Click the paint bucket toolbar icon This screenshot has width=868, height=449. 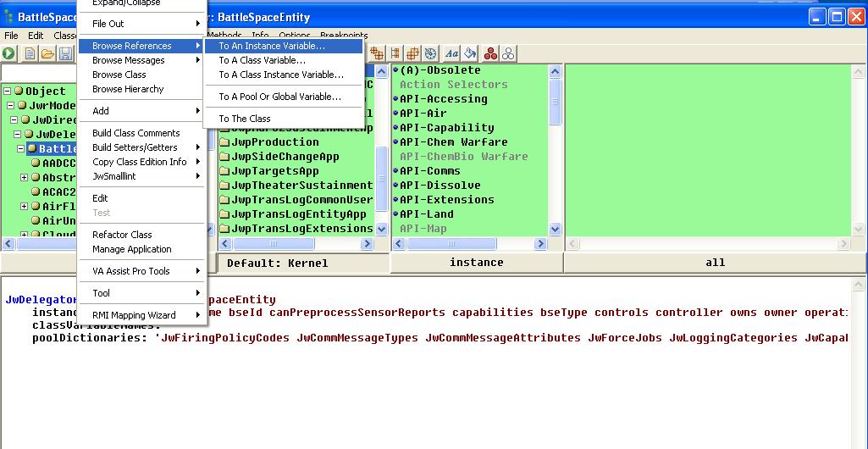pos(470,53)
